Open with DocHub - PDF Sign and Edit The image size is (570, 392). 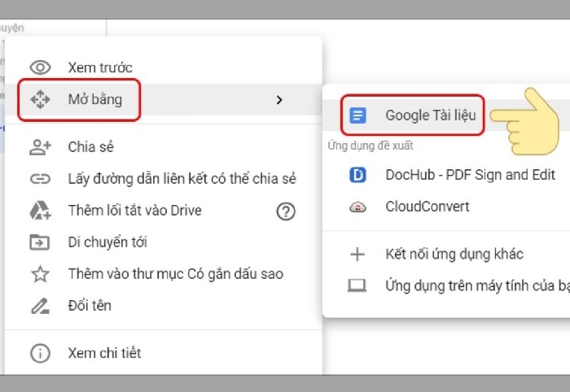point(471,175)
